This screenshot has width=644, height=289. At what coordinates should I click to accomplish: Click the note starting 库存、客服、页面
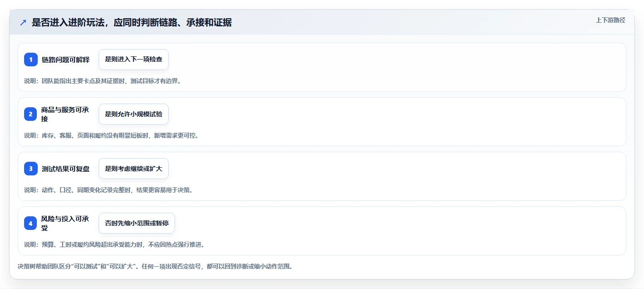(111, 135)
